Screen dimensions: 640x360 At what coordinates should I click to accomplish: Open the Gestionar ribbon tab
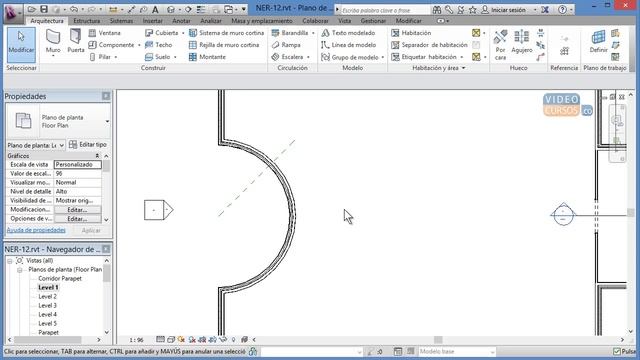pyautogui.click(x=373, y=21)
